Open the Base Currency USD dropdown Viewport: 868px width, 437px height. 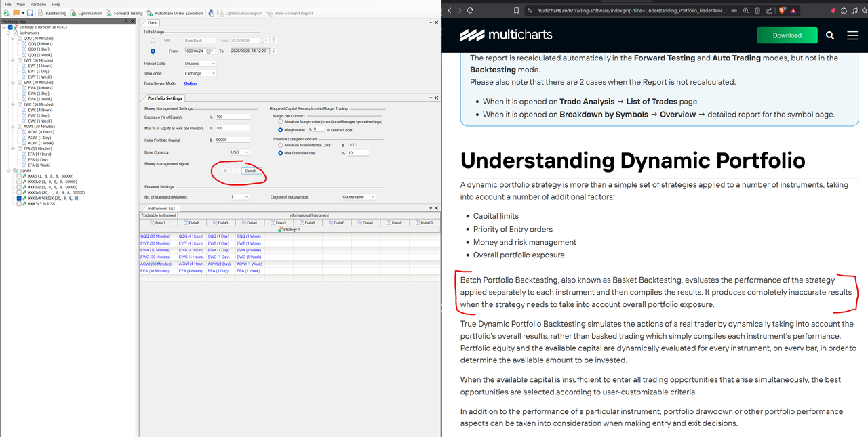[x=239, y=152]
